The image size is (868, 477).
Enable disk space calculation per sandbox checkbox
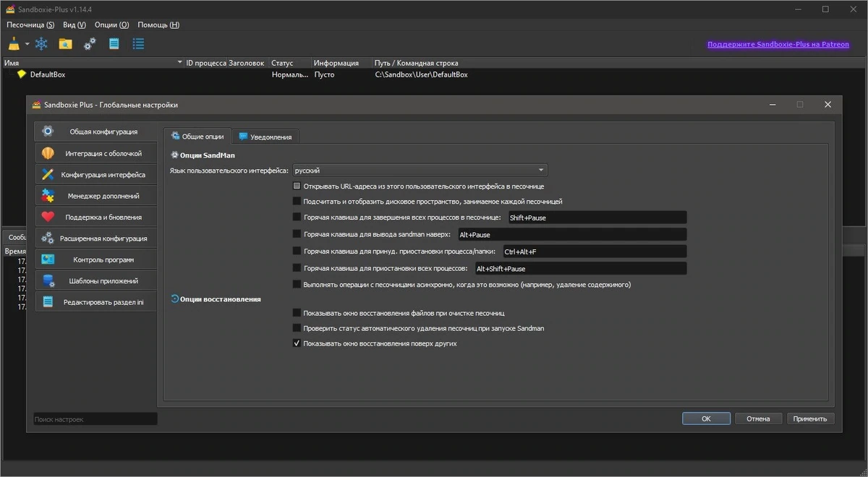tap(297, 202)
